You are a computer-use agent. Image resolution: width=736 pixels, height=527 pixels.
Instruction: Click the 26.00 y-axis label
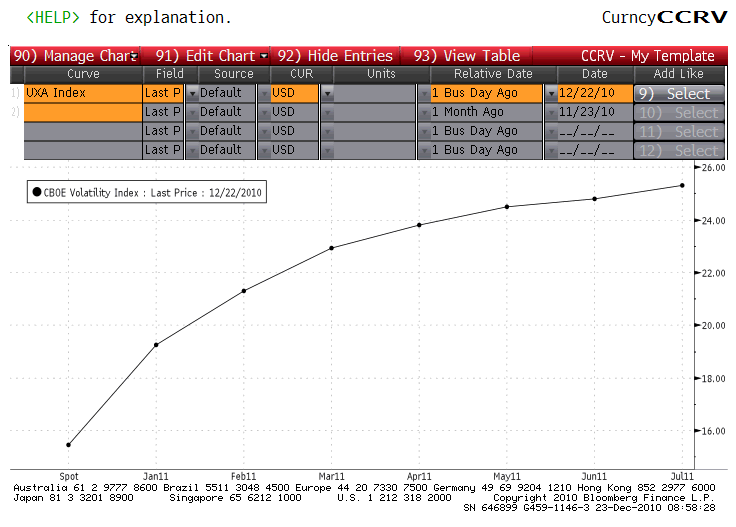(713, 168)
